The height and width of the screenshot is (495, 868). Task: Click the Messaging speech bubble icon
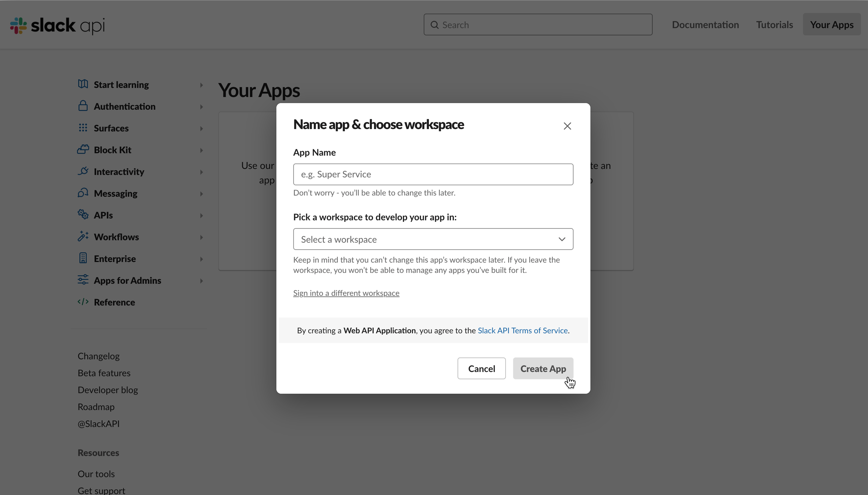pos(83,193)
